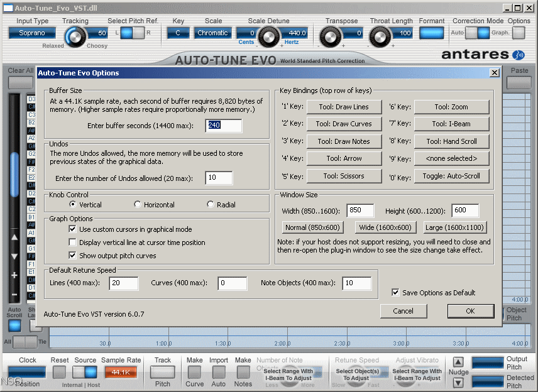
Task: Select the Horizontal knob control radio
Action: point(138,205)
